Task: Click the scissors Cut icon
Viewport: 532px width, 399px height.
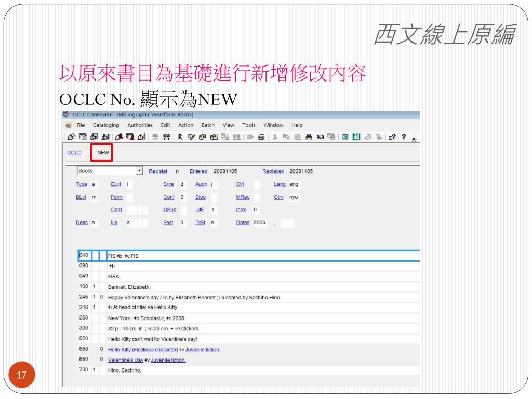Action: click(275, 137)
